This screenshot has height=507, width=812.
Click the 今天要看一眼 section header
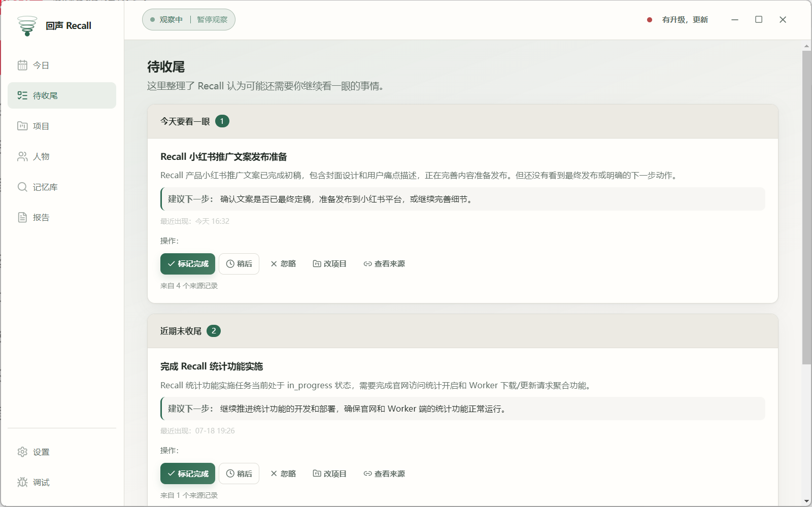[x=463, y=121]
